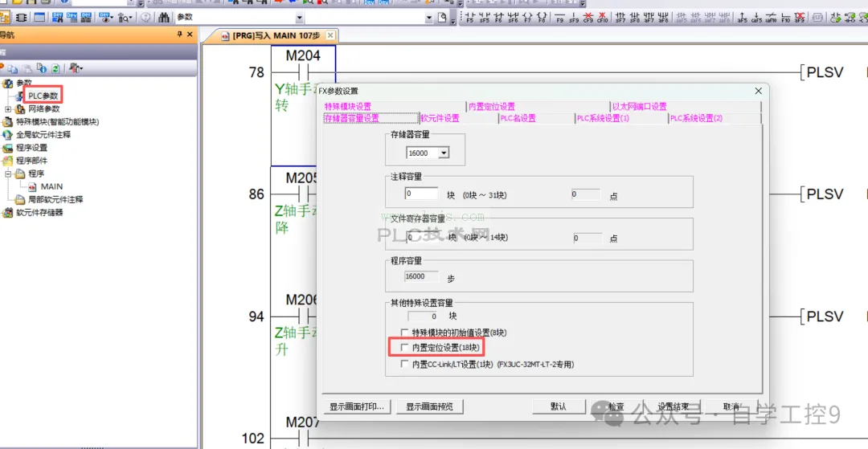Select 全局软元件注释 in the tree
Screen dimensions: 868x449
43,134
